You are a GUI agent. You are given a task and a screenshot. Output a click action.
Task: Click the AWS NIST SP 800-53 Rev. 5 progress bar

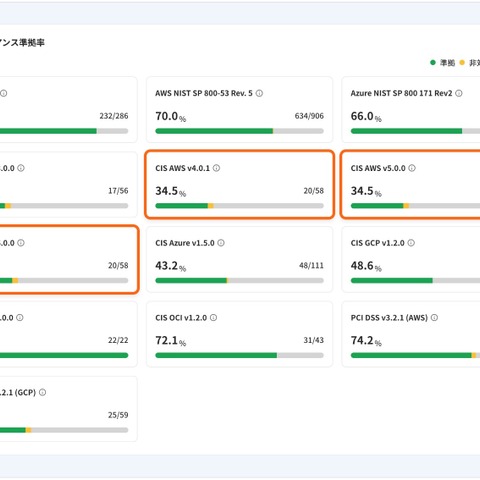pyautogui.click(x=239, y=131)
